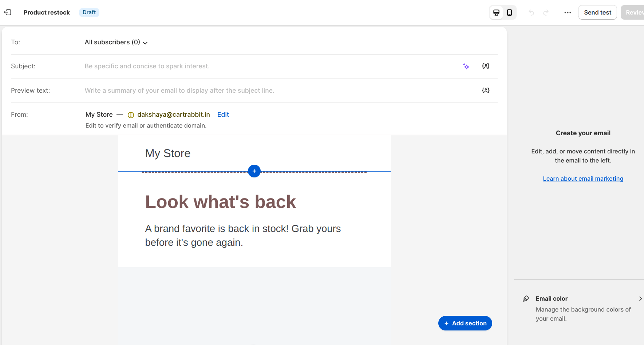Viewport: 644px width, 345px height.
Task: Insert personalization variable in Subject field
Action: point(486,66)
